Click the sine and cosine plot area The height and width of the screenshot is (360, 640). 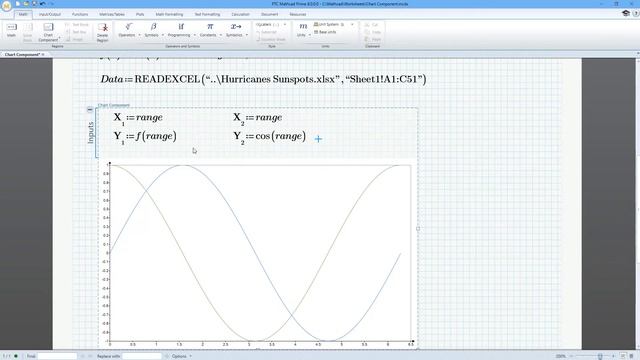(260, 253)
